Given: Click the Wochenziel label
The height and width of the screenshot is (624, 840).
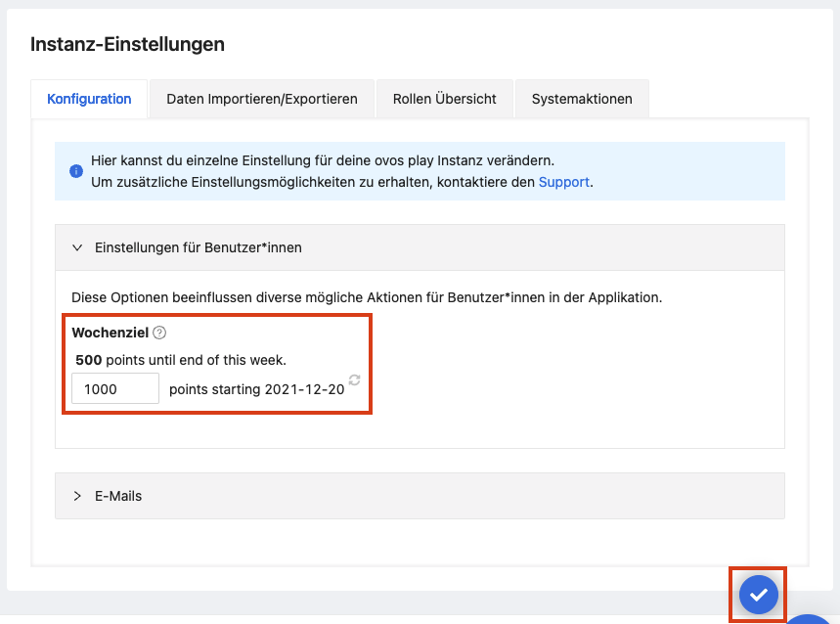Looking at the screenshot, I should pos(110,333).
